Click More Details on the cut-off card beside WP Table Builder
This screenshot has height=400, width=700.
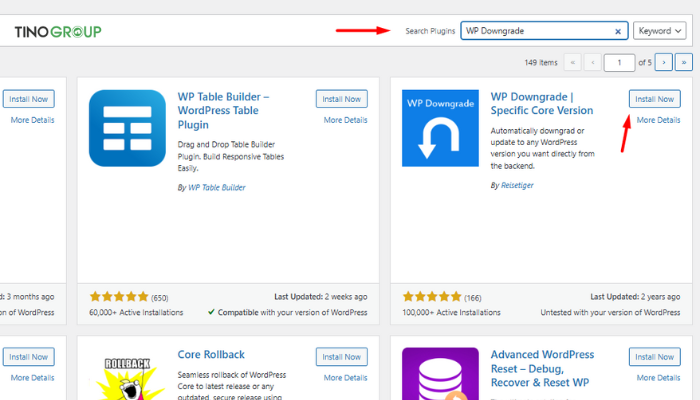pyautogui.click(x=33, y=120)
